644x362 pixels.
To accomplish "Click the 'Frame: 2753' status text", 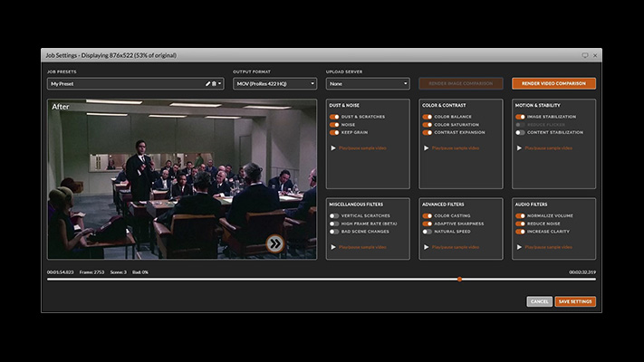I will point(91,272).
